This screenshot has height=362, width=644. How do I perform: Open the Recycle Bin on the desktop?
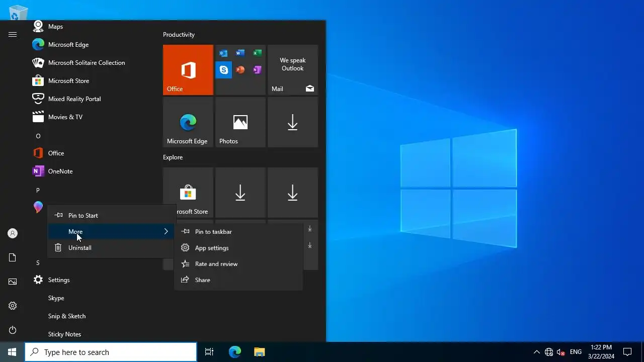[18, 12]
